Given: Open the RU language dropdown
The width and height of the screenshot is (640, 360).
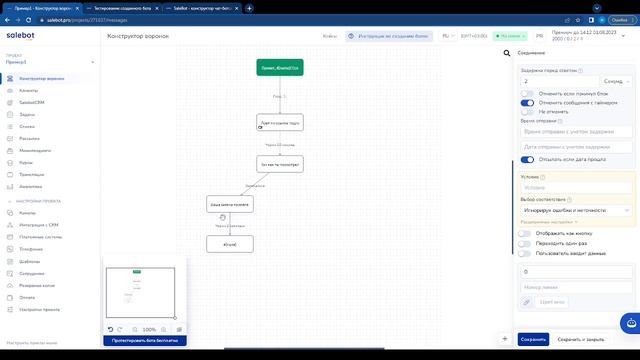Looking at the screenshot, I should (448, 36).
